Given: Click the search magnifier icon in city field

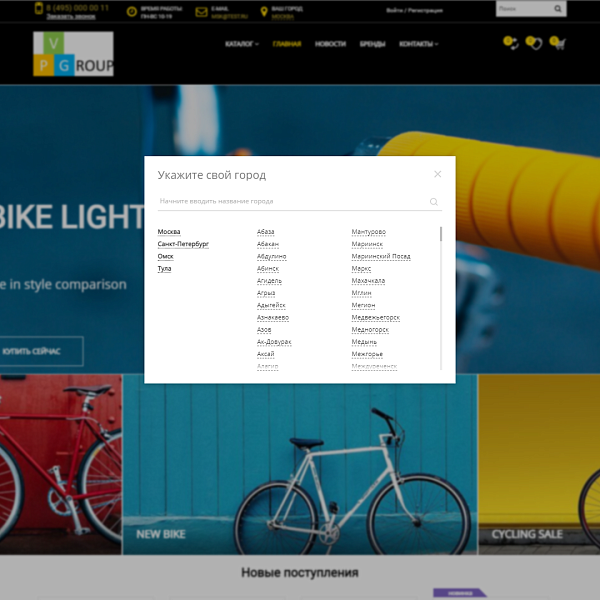Looking at the screenshot, I should 434,202.
